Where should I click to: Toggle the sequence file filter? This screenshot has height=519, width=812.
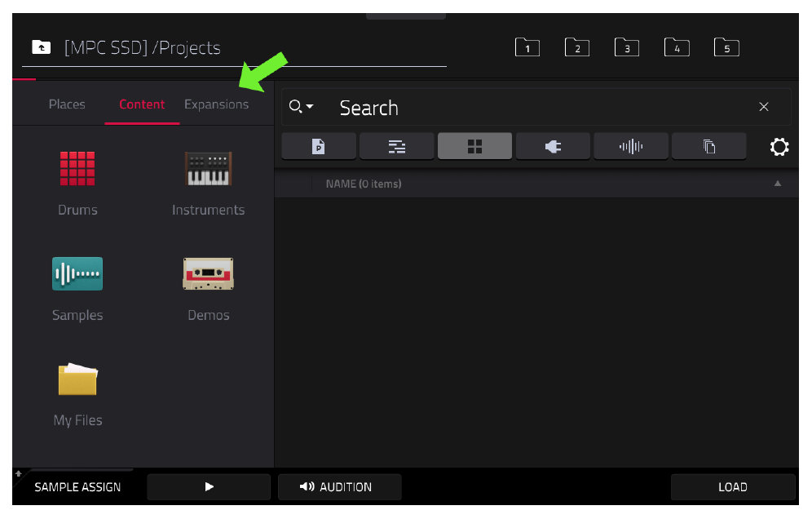397,146
